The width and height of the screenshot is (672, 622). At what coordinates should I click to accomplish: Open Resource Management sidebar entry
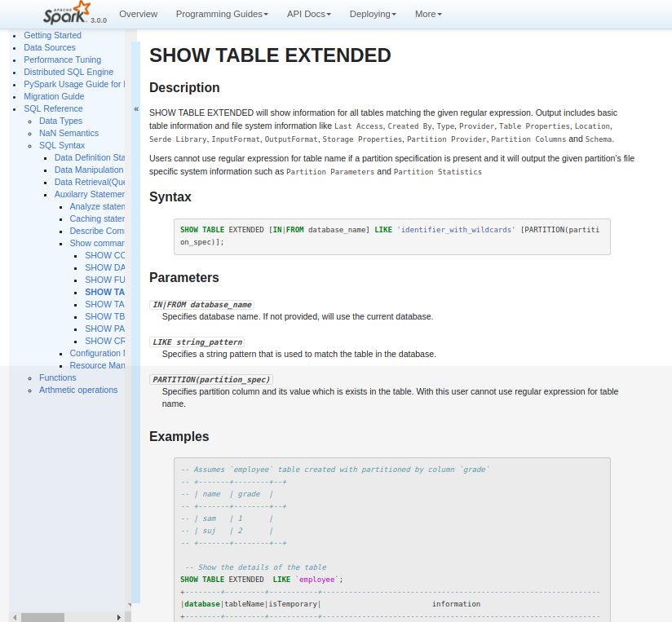[x=97, y=365]
